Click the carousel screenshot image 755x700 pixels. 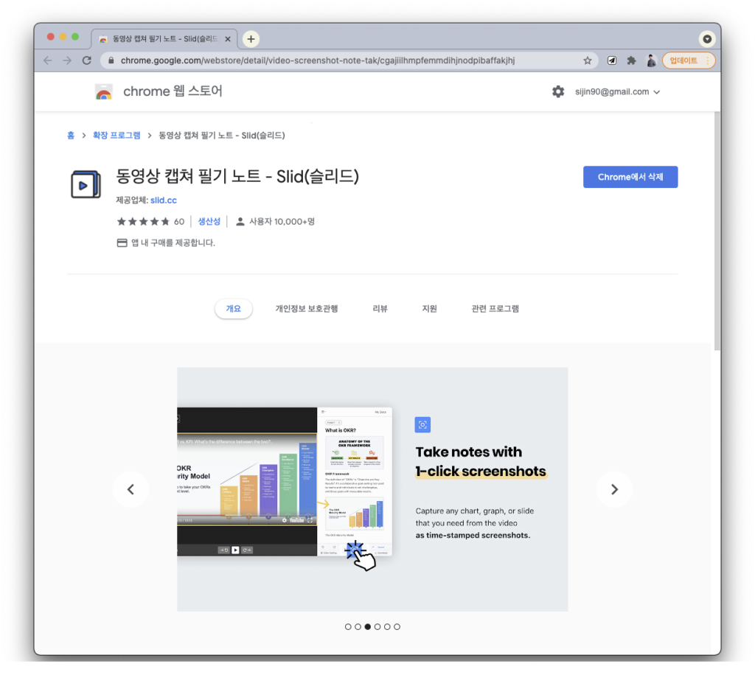(372, 489)
